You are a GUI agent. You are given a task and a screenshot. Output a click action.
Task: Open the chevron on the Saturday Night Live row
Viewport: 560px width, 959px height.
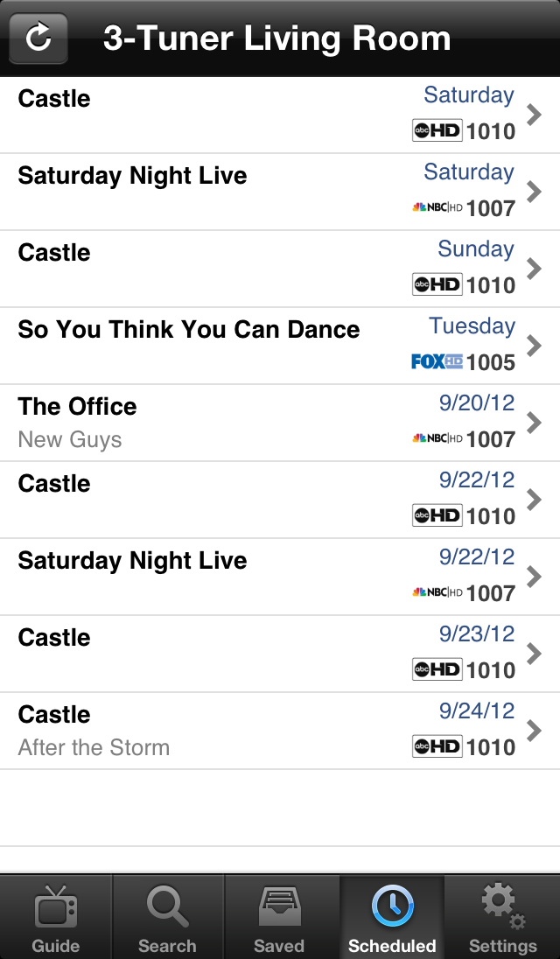535,191
